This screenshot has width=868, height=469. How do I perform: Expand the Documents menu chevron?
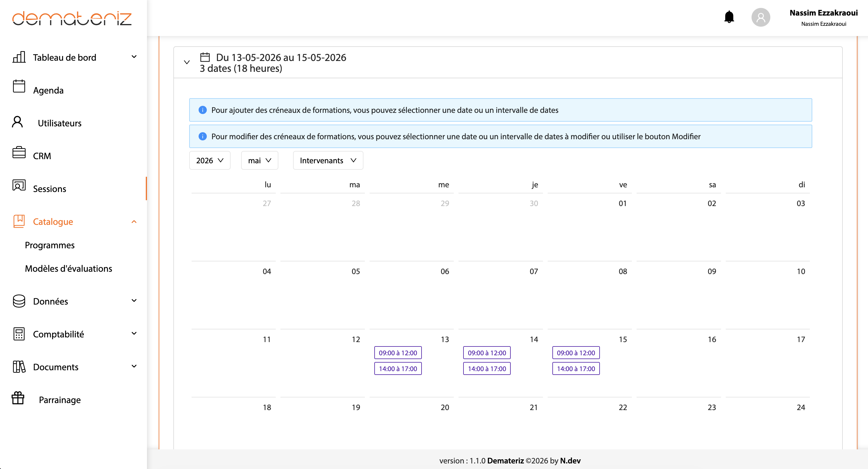[134, 366]
